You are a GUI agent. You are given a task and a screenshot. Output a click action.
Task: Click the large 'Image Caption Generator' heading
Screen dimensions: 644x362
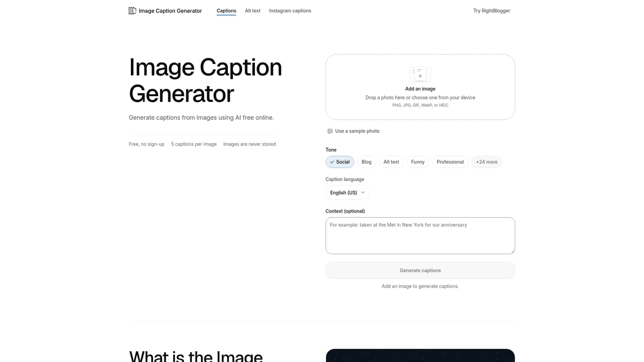205,80
